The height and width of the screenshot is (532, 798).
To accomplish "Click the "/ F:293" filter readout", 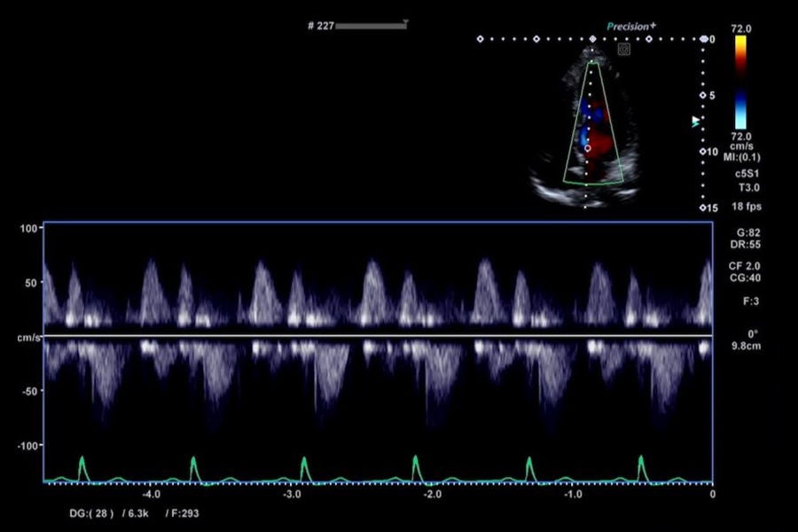I will tap(182, 513).
